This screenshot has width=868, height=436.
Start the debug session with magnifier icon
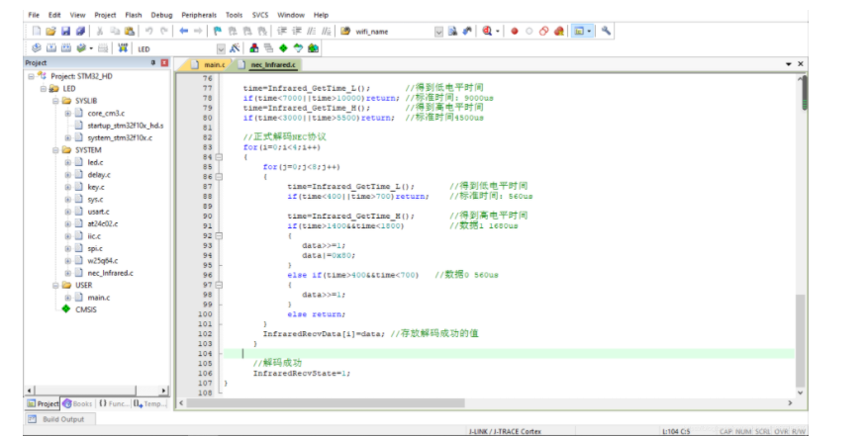click(x=487, y=32)
